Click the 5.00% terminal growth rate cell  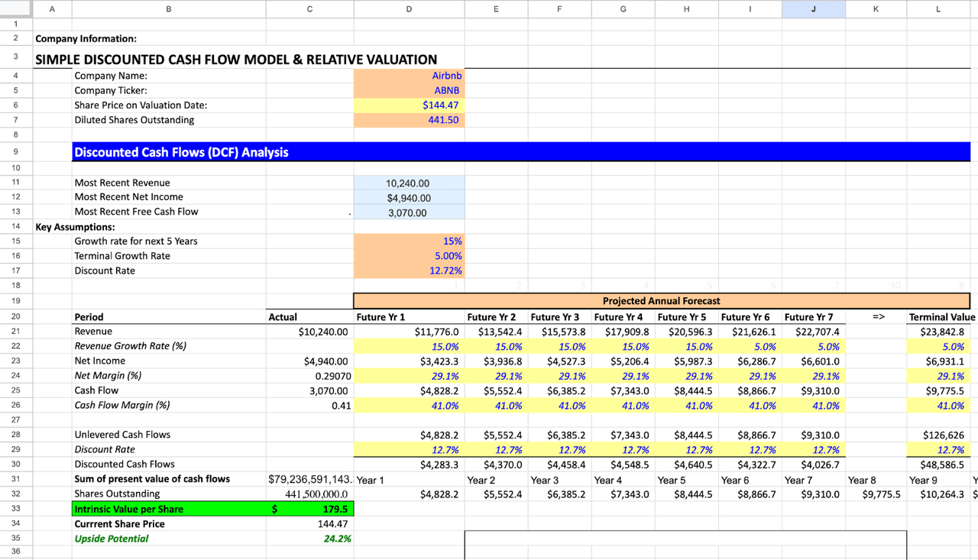[409, 256]
